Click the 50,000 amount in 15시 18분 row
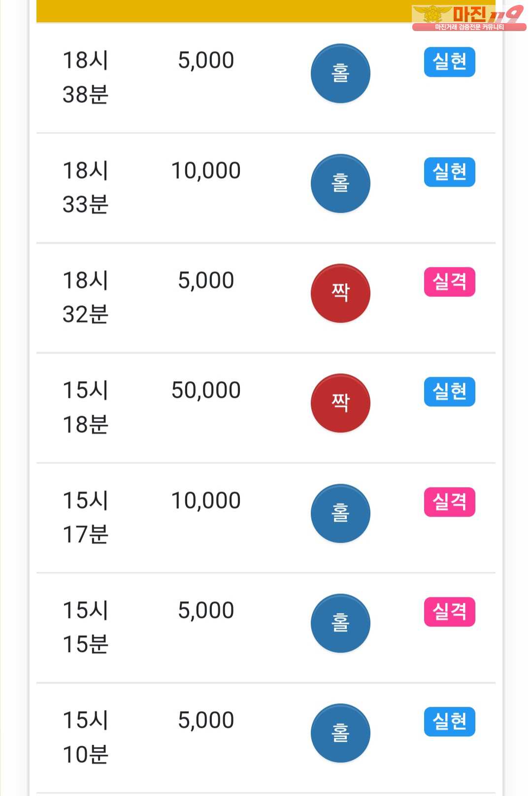 click(206, 391)
